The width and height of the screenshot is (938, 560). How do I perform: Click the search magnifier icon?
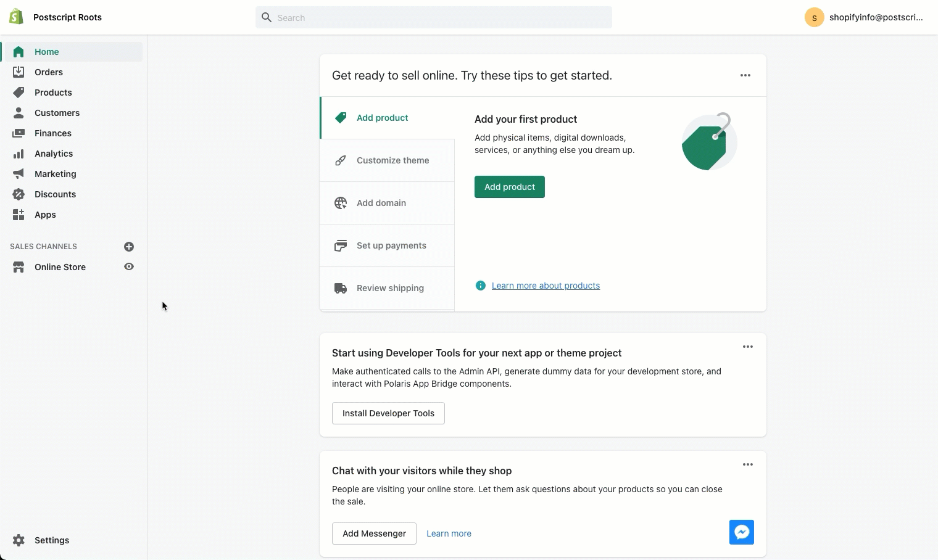tap(267, 17)
